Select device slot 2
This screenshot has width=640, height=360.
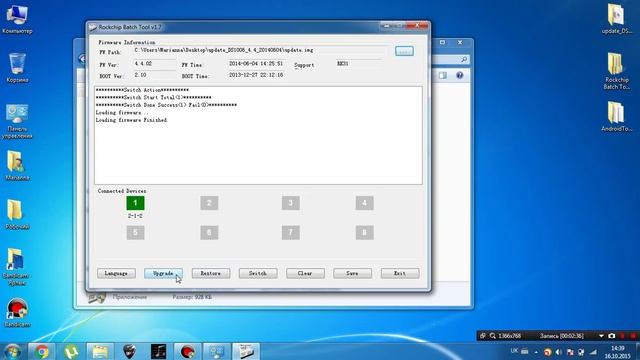209,203
